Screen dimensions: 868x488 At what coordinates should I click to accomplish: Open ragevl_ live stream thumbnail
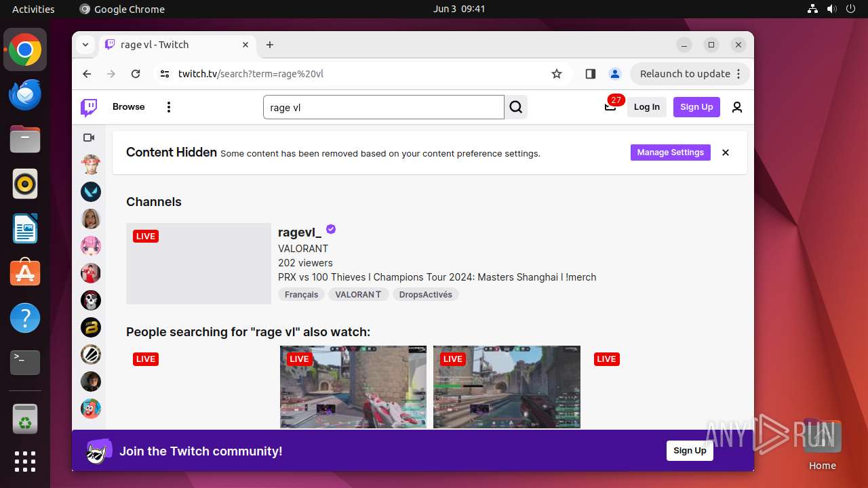coord(199,264)
